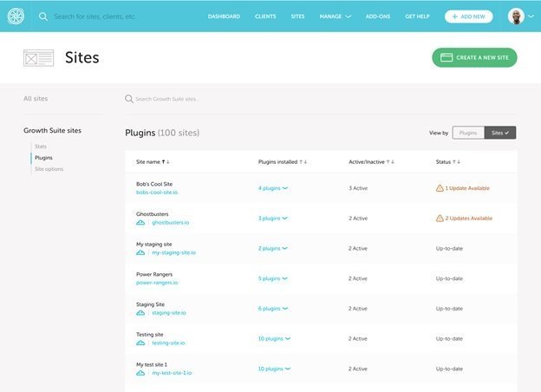Click the cloud icon beside ghostbusters.io

pos(140,223)
